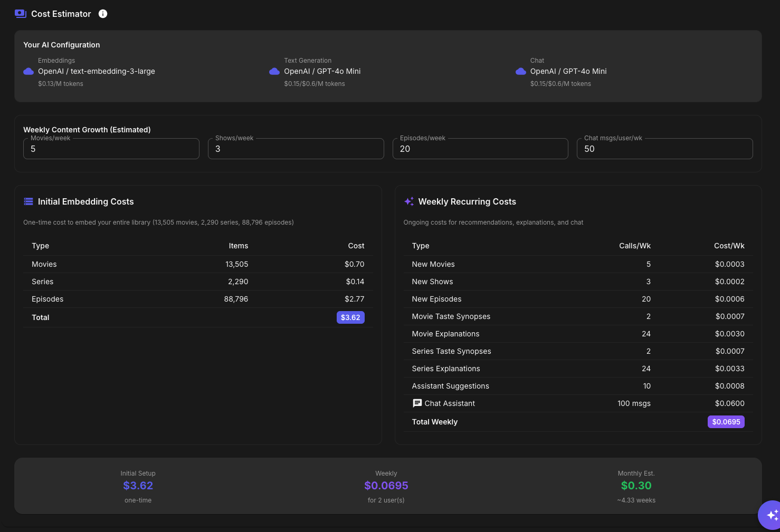
Task: Click the Chat provider cloud icon
Action: coord(521,71)
